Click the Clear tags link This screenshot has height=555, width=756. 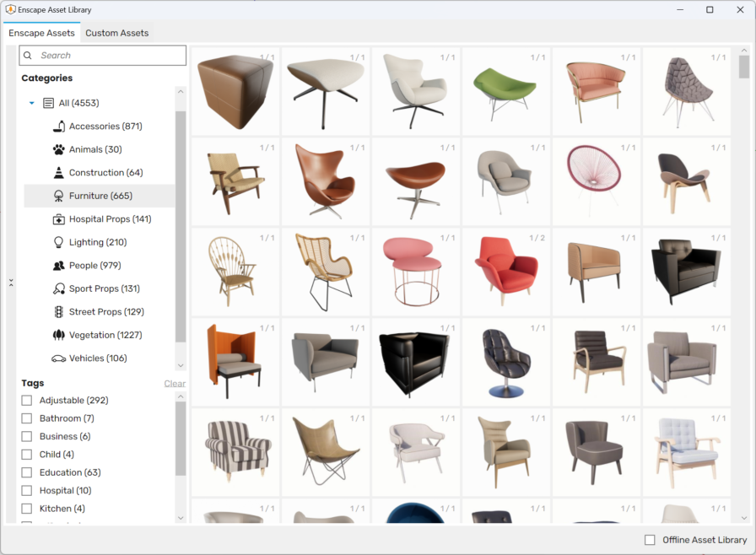click(175, 384)
